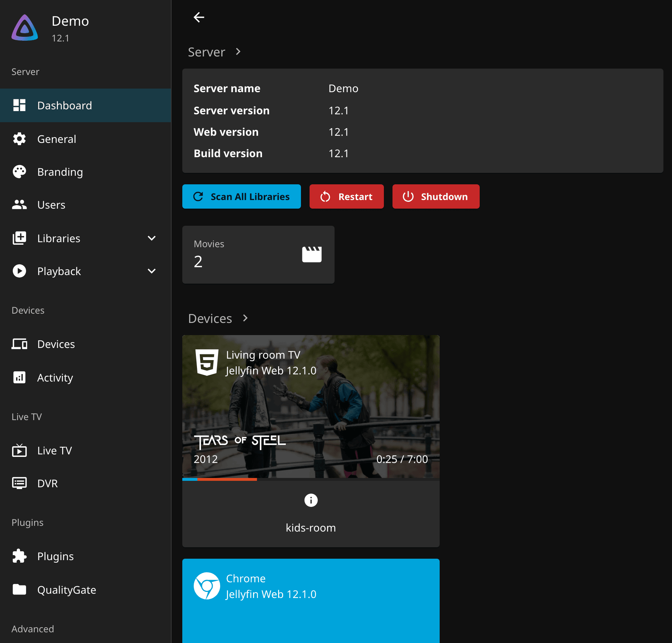Screen dimensions: 672x643
Task: Click the Tears of Steel session thumbnail
Action: pyautogui.click(x=311, y=407)
